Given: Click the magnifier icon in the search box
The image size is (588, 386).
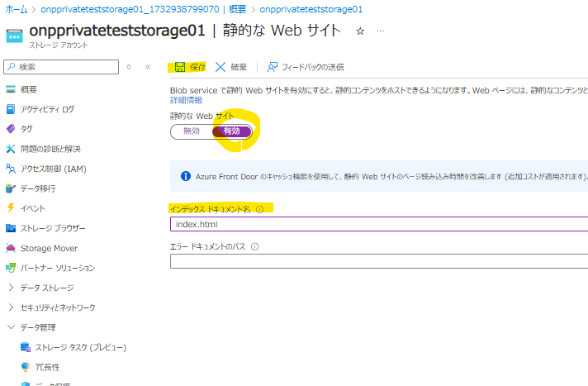Looking at the screenshot, I should pos(12,67).
